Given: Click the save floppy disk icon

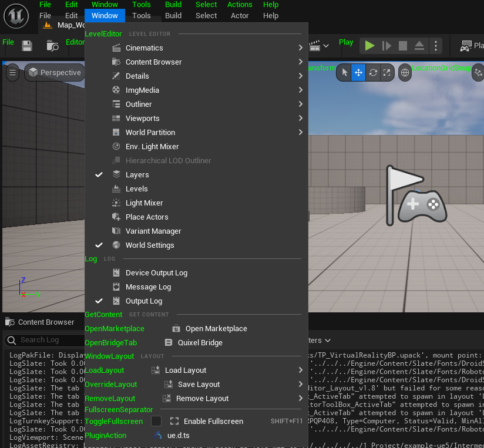Looking at the screenshot, I should click(27, 45).
